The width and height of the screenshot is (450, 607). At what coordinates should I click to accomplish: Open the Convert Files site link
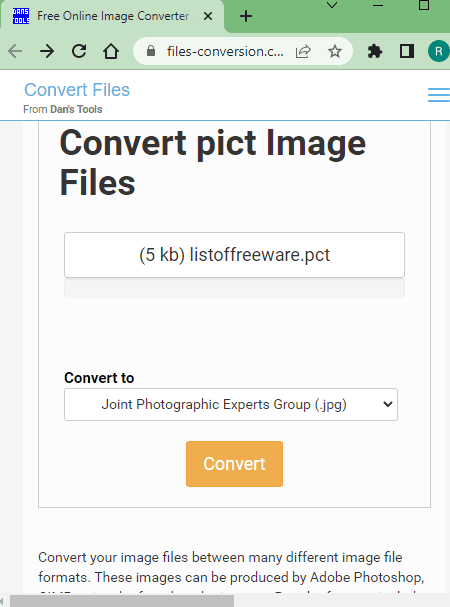[x=77, y=90]
